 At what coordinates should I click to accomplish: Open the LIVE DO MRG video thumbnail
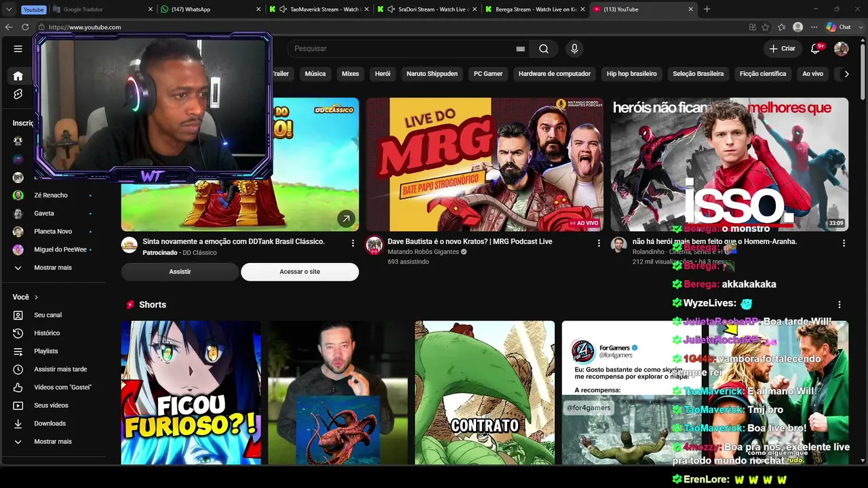485,165
